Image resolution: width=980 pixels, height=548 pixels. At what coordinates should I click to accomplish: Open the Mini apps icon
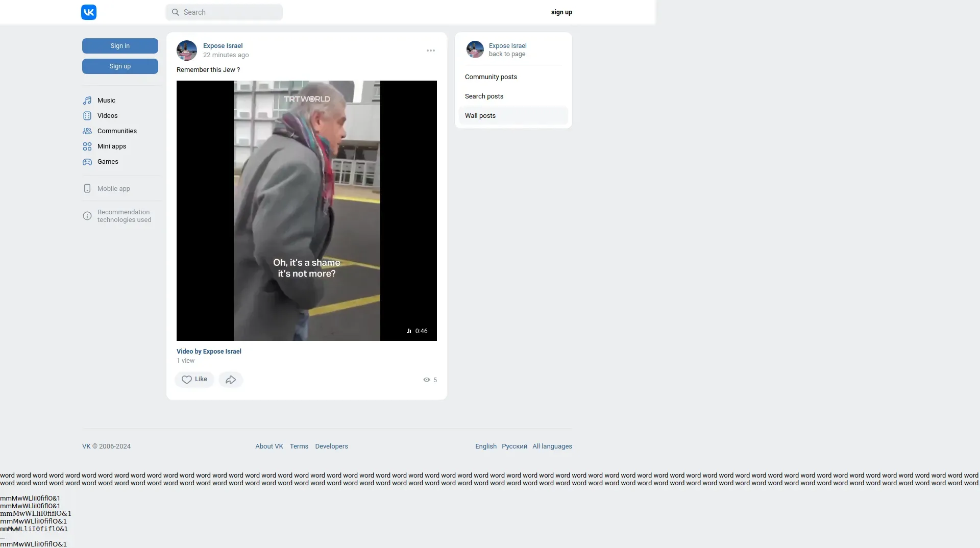click(x=87, y=146)
